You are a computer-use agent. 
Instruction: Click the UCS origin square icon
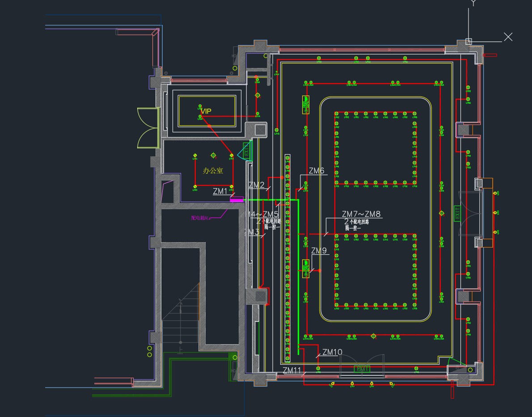tap(469, 42)
